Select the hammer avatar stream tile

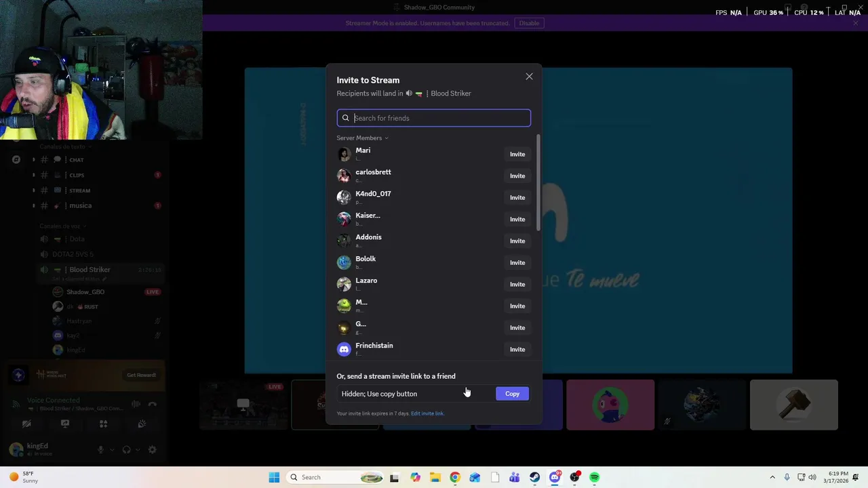click(x=794, y=405)
